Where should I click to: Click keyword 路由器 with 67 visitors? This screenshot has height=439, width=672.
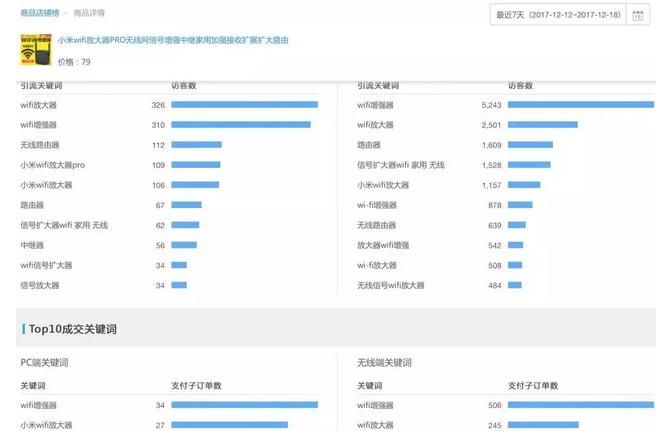pyautogui.click(x=32, y=205)
